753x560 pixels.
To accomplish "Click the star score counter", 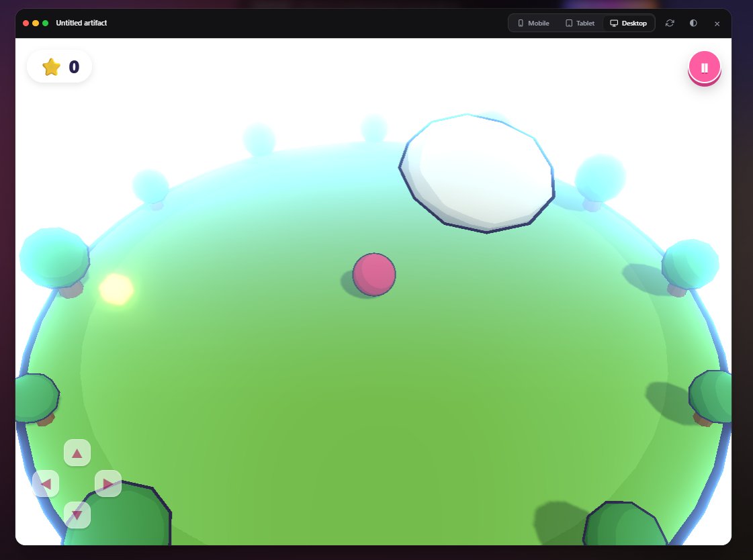I will coord(60,66).
